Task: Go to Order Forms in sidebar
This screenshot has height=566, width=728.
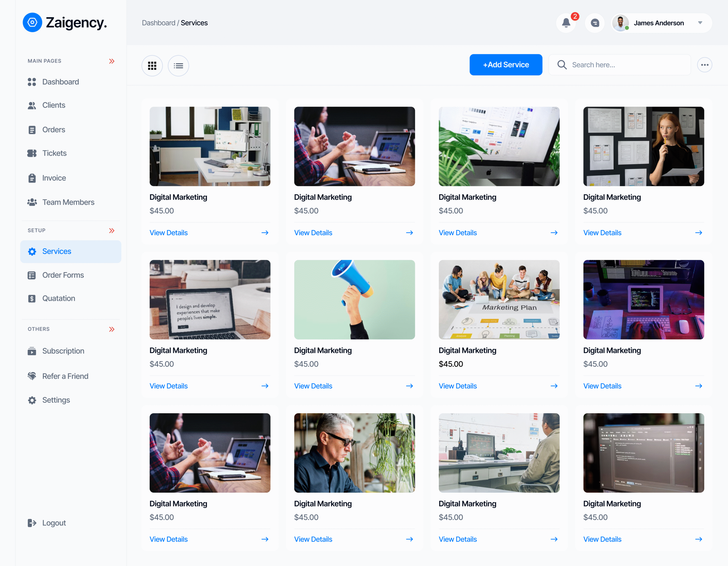Action: point(63,275)
